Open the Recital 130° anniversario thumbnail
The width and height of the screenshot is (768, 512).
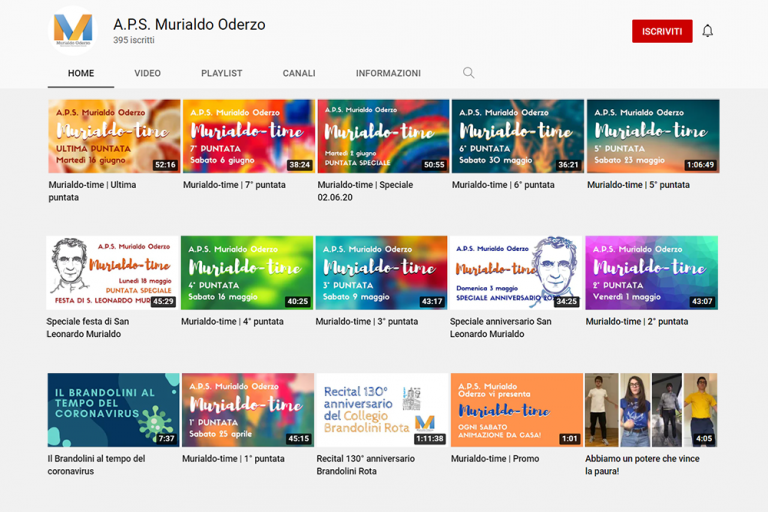pyautogui.click(x=382, y=410)
